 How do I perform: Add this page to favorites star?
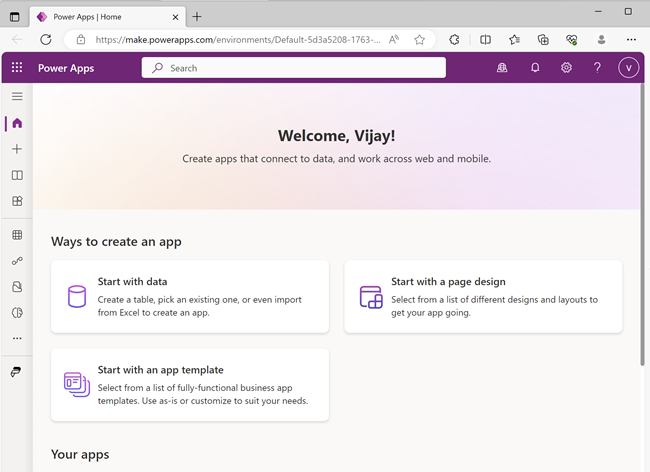coord(420,40)
